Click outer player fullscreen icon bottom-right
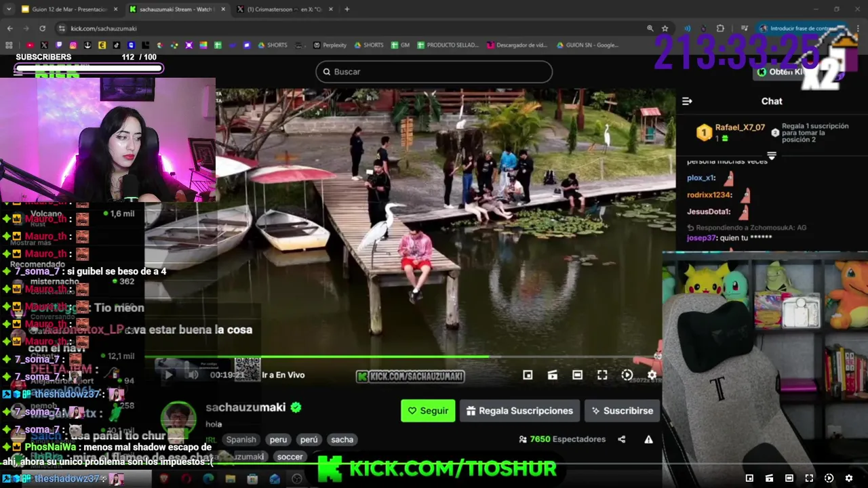The image size is (868, 488). point(808,479)
